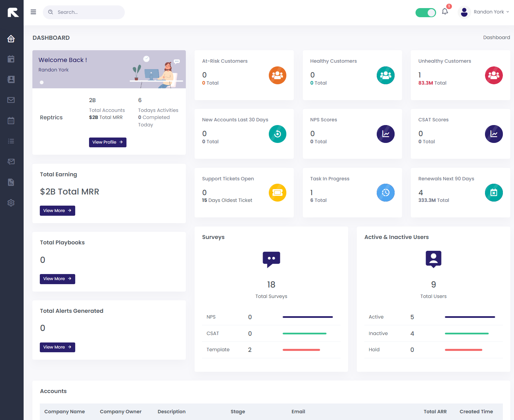Click the user avatar icon
This screenshot has height=420, width=514.
click(x=464, y=12)
